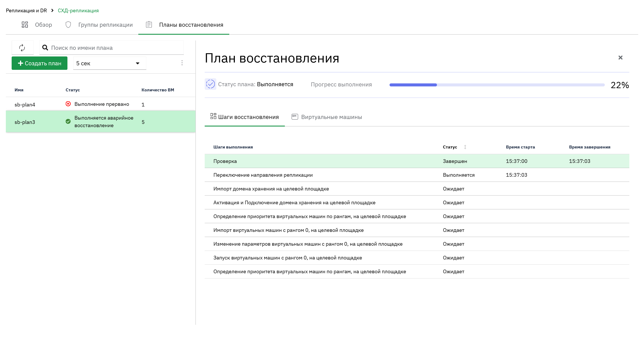Screen dimensions: 644x342
Task: Click the Количество ВМ column header
Action: [158, 90]
